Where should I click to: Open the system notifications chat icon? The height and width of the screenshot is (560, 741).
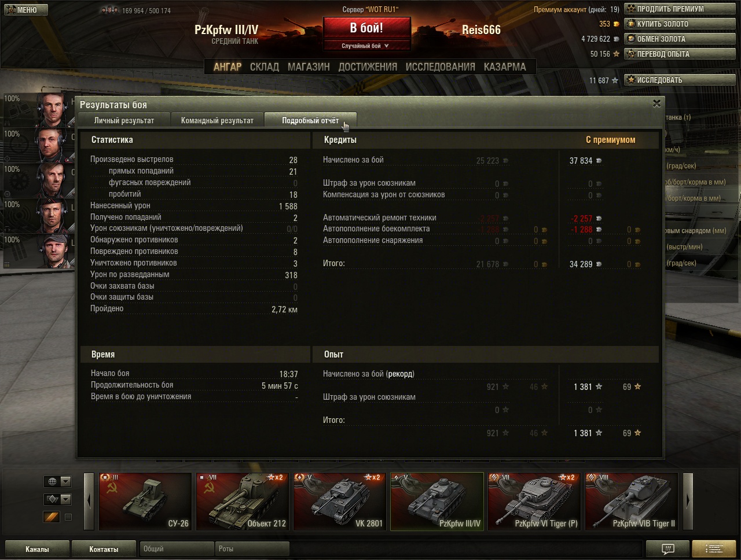click(x=667, y=548)
